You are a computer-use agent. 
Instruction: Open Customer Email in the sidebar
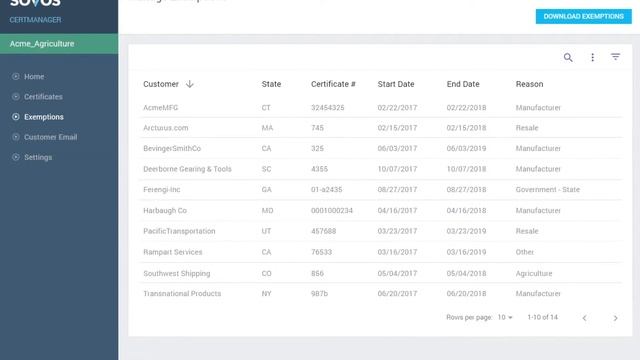(50, 137)
